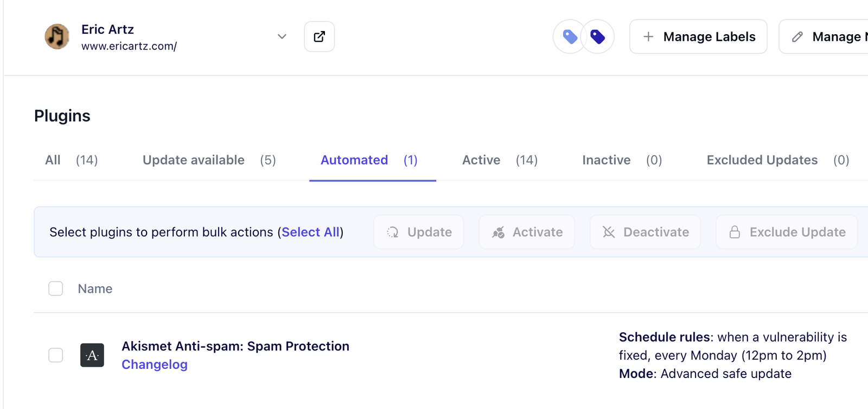Check the Akismet Anti-spam plugin checkbox
The image size is (868, 409).
(56, 355)
